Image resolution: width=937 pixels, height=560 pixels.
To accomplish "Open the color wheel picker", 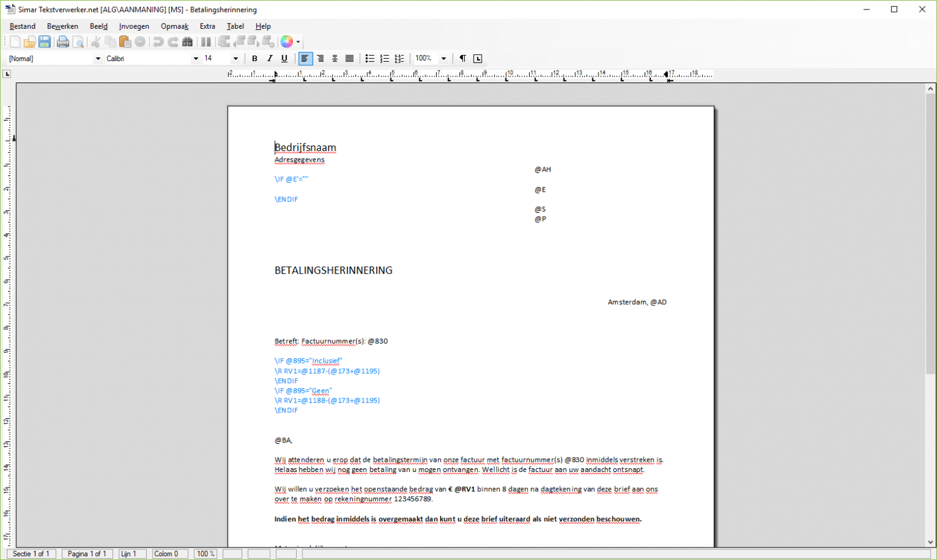I will (287, 42).
